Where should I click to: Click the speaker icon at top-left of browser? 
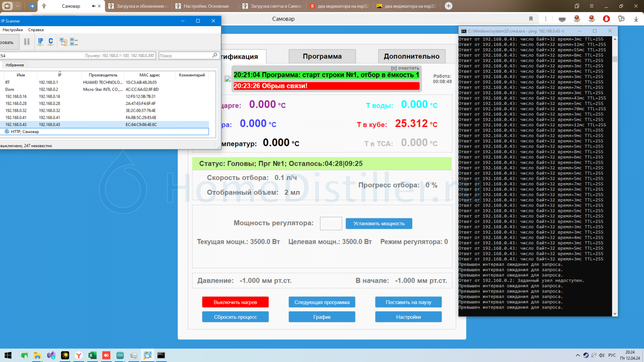7,6
